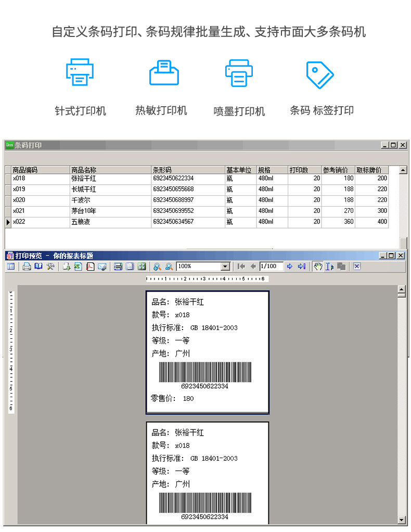411x532 pixels.
Task: Click the first label preview for 张裕干红
Action: tap(208, 352)
